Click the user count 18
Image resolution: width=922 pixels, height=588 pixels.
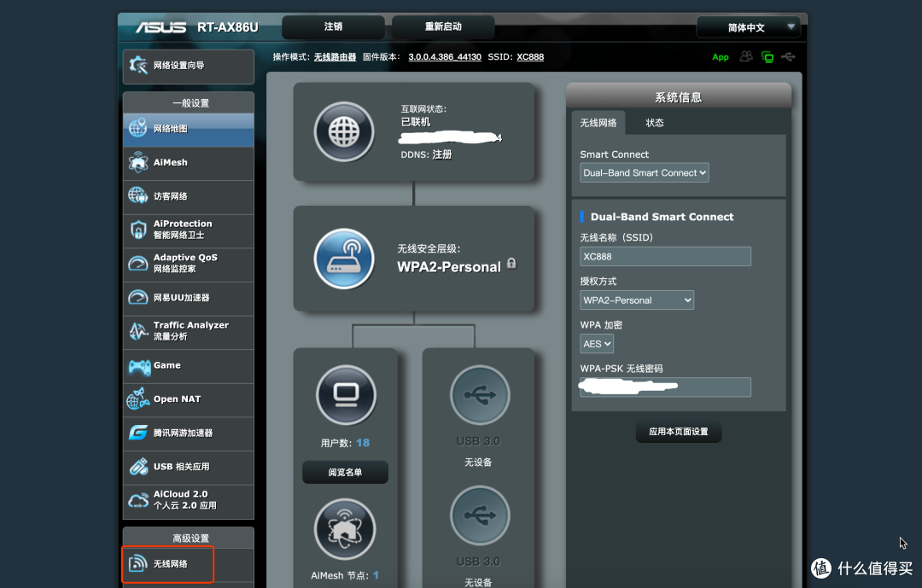(x=363, y=443)
